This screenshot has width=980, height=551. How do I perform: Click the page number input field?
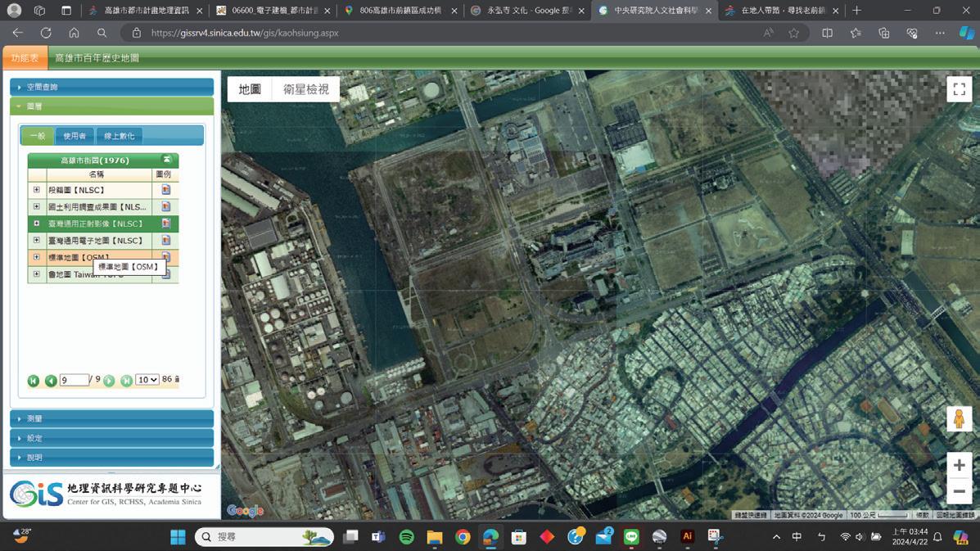click(74, 380)
